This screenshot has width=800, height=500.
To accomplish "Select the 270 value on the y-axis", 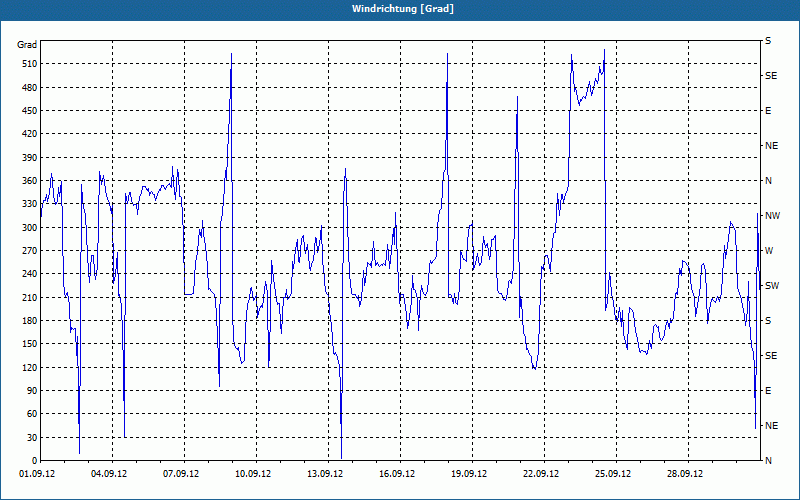I will tap(30, 251).
